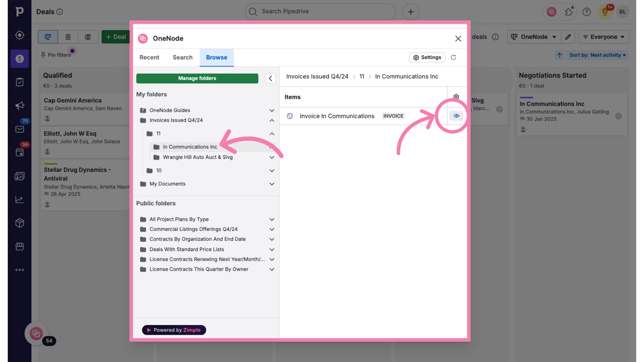Expand Commercial Listings Offerings Q4/24 chevron
The height and width of the screenshot is (362, 644).
click(272, 229)
